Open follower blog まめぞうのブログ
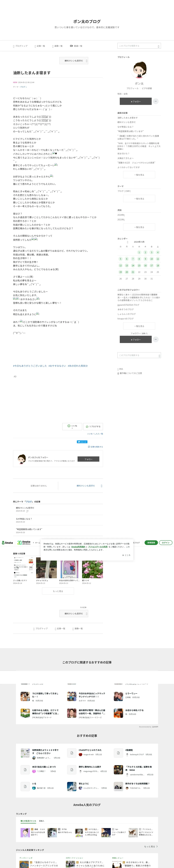 pos(125,309)
